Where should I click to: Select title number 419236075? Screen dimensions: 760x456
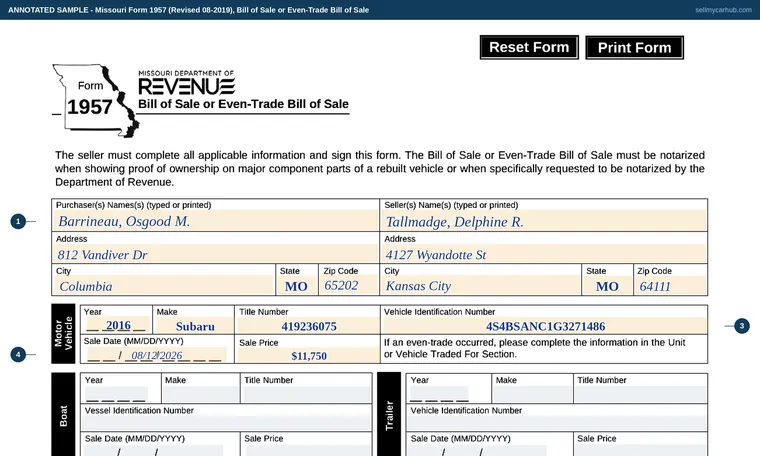308,326
